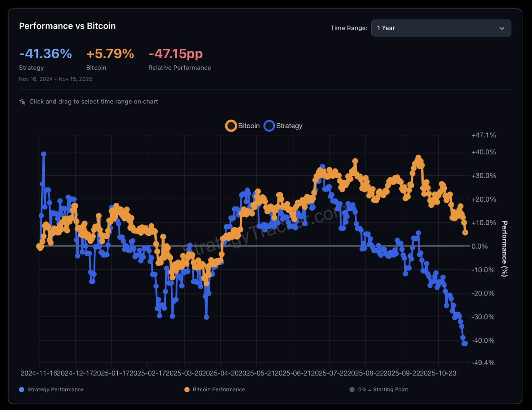532x410 pixels.
Task: Toggle the Strategy series in the legend
Action: 283,126
